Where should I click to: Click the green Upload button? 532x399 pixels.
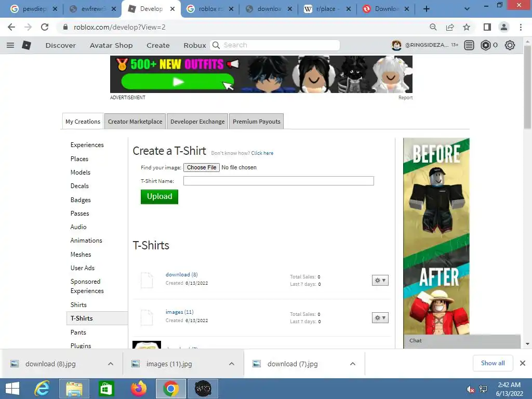coord(159,196)
